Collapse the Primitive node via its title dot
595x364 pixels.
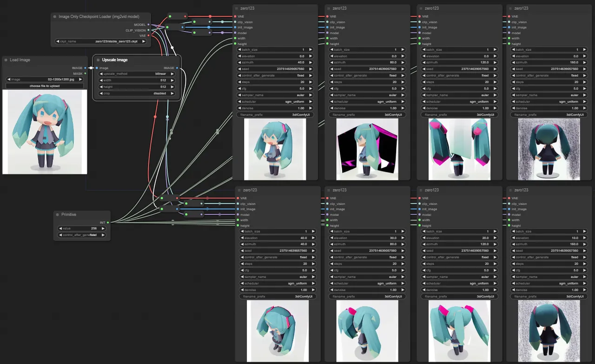[58, 215]
